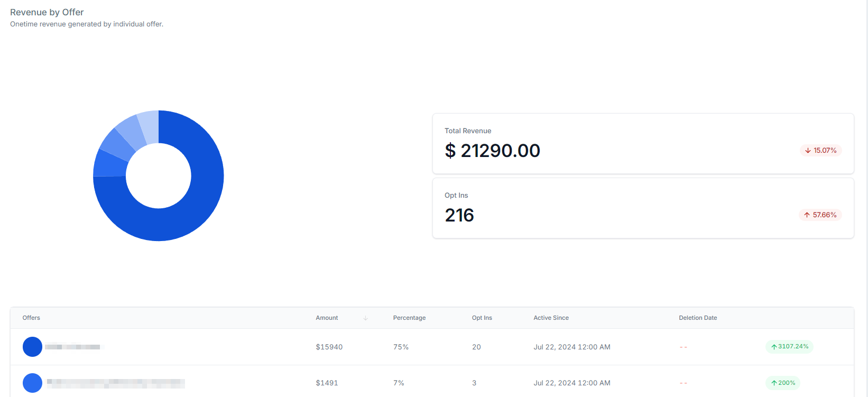868x397 pixels.
Task: Click the $15940 amount cell
Action: pos(329,347)
